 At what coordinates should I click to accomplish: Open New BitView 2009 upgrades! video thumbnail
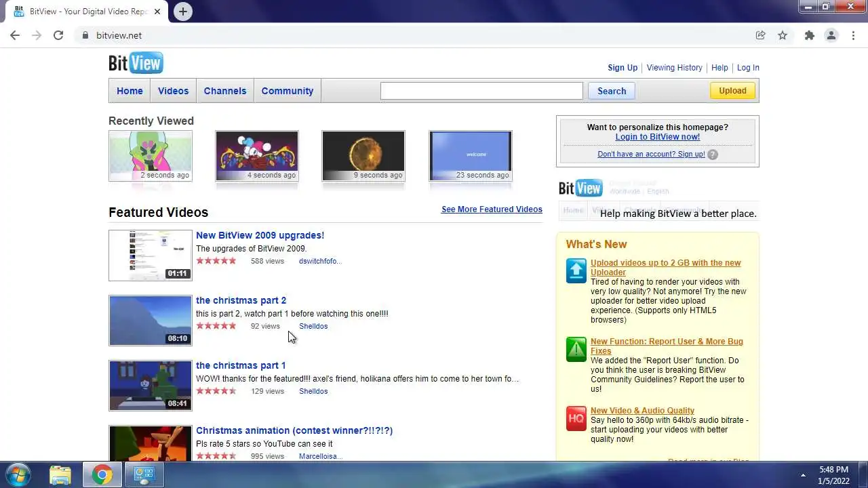pos(151,256)
